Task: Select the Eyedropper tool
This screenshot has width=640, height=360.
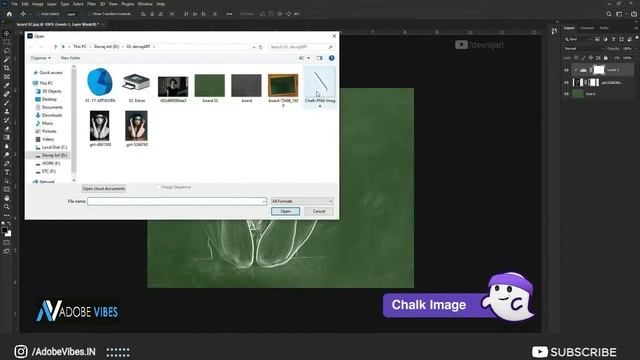Action: pyautogui.click(x=7, y=85)
